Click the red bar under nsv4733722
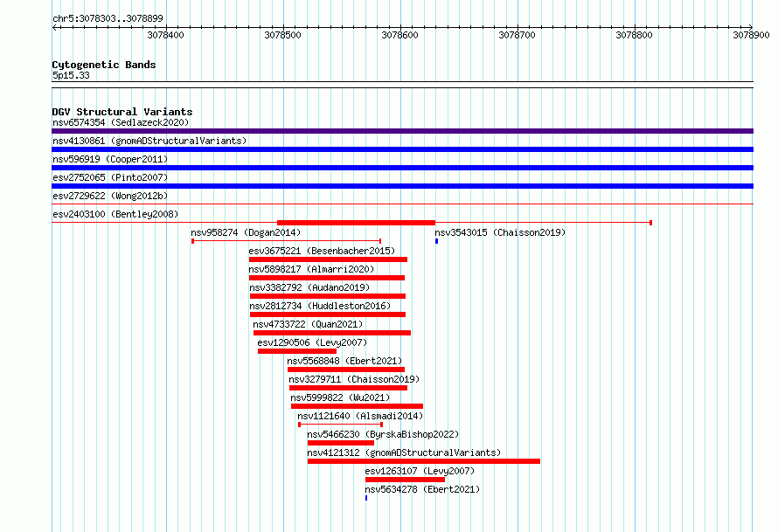Screen dimensions: 778x532 pyautogui.click(x=332, y=333)
